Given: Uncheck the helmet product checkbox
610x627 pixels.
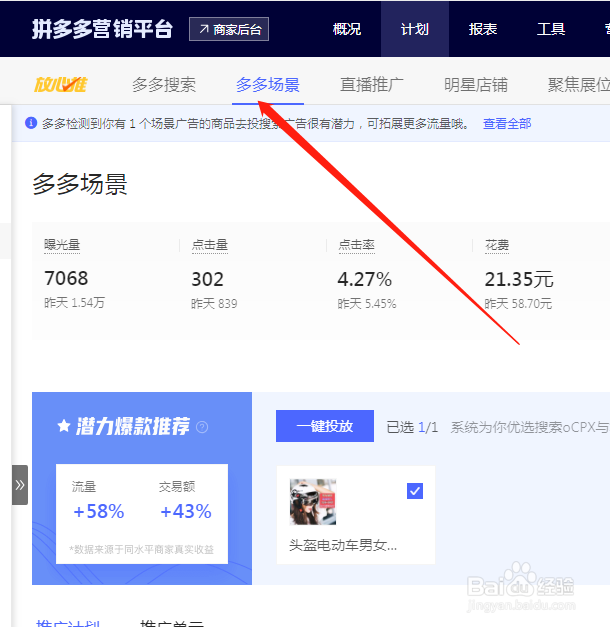Looking at the screenshot, I should coord(415,491).
